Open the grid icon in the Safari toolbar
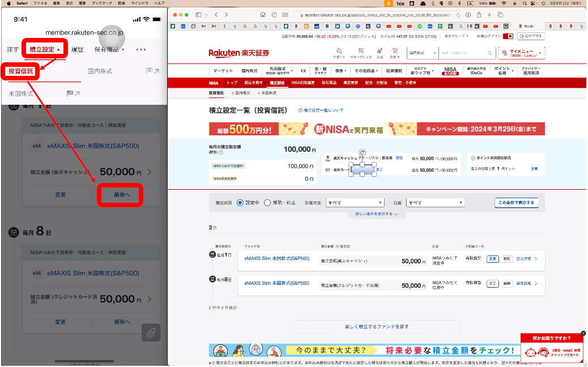 (x=286, y=15)
